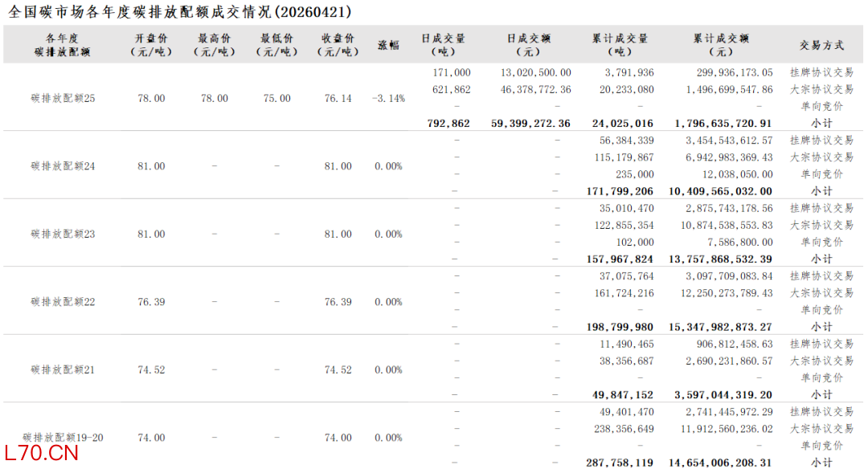Select the 收盘价 column header
The height and width of the screenshot is (469, 868).
tap(338, 45)
